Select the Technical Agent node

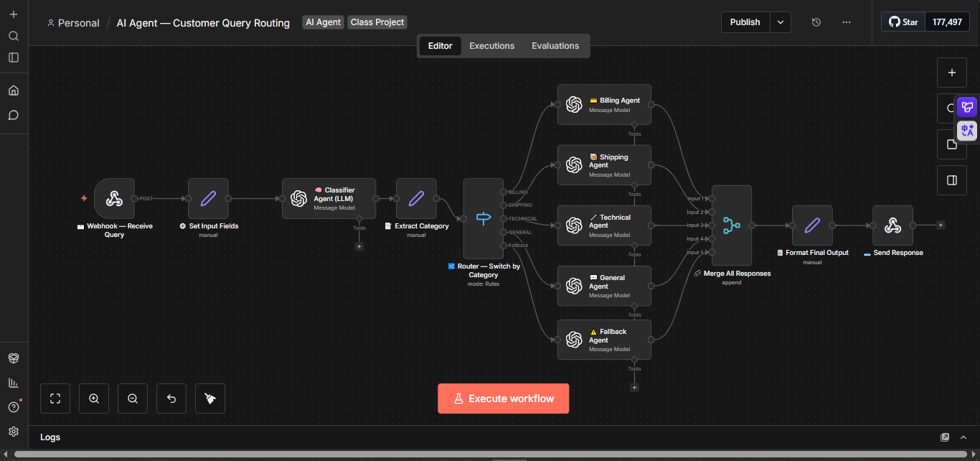coord(604,225)
